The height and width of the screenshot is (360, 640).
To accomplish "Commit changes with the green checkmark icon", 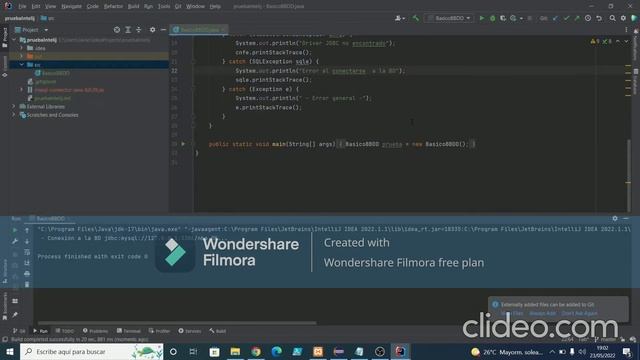I will click(566, 18).
